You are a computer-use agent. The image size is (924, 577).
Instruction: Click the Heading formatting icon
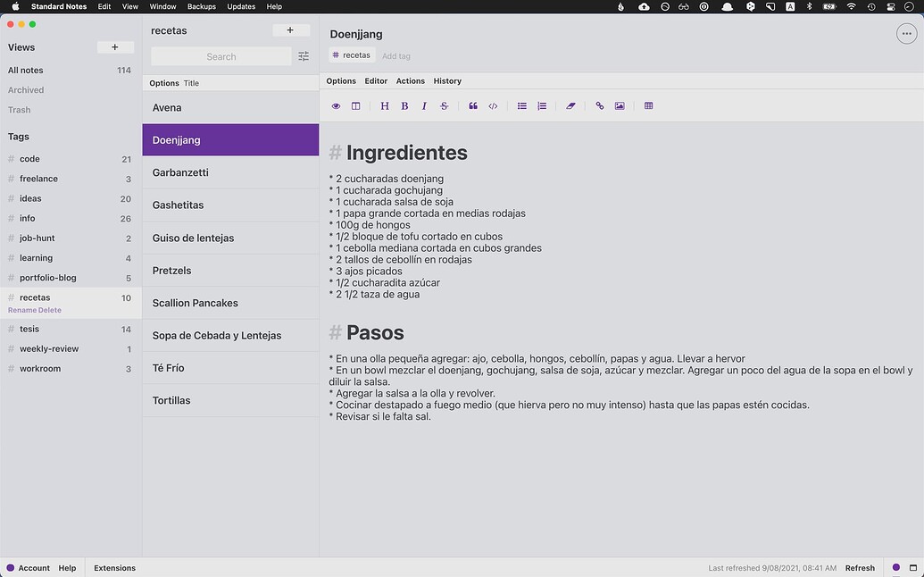pos(385,106)
